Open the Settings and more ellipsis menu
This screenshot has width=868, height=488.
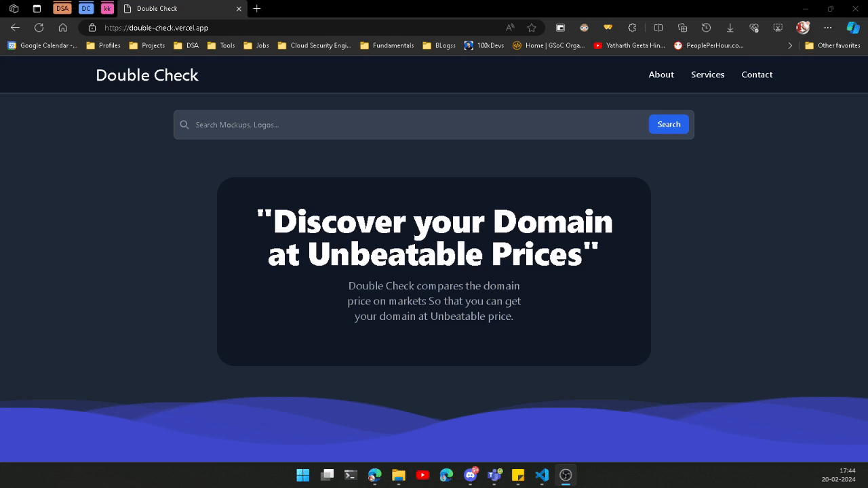(827, 28)
